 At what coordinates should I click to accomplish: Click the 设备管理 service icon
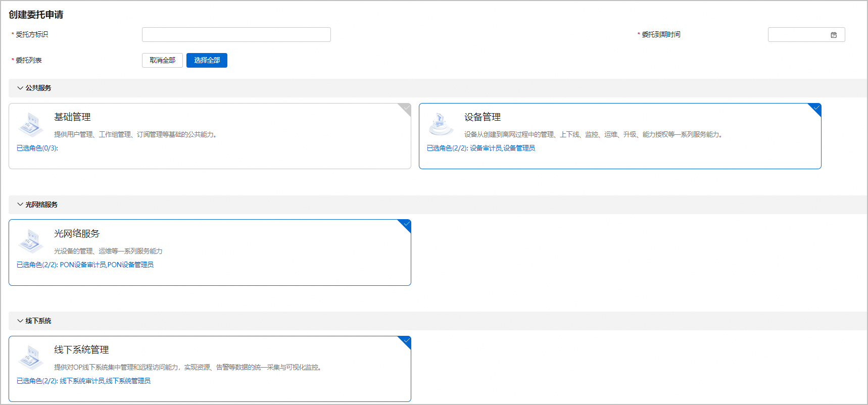441,124
